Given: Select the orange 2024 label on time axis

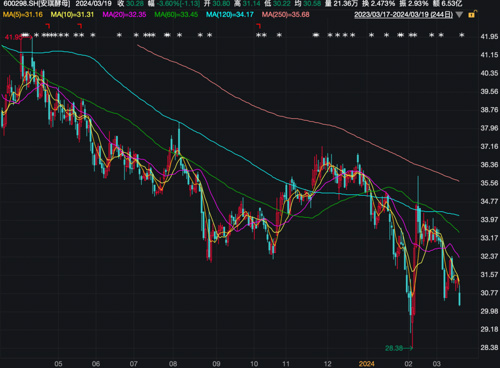Looking at the screenshot, I should click(x=366, y=364).
